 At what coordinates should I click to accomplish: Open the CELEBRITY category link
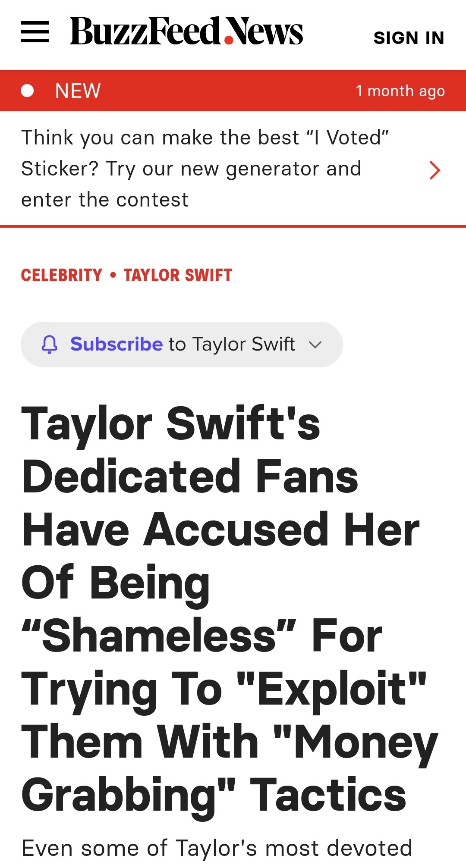pos(62,275)
